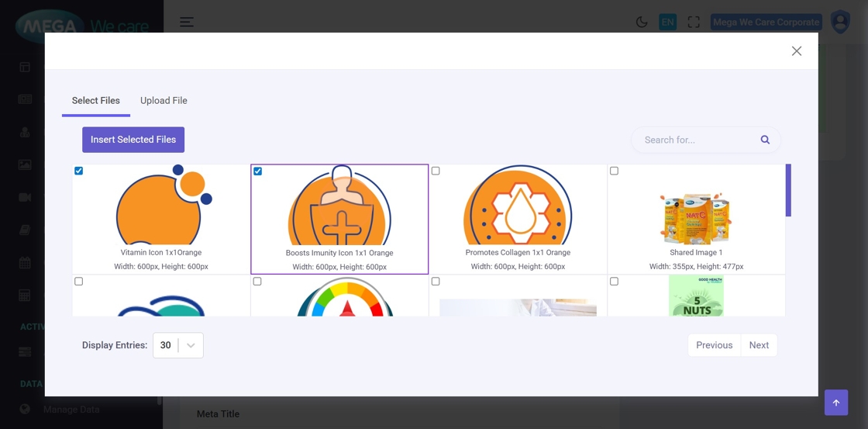
Task: Select the Shared Image 1 checkbox
Action: (x=614, y=171)
